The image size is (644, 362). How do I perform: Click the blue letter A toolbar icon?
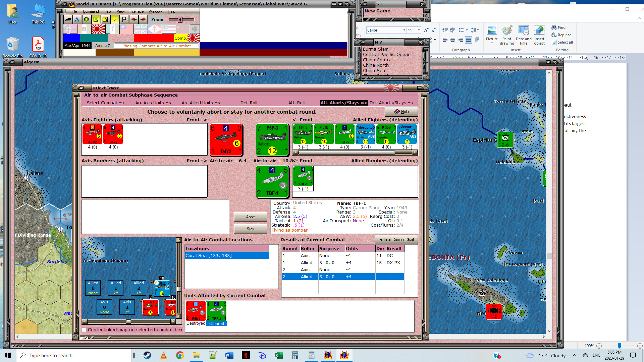pyautogui.click(x=77, y=19)
